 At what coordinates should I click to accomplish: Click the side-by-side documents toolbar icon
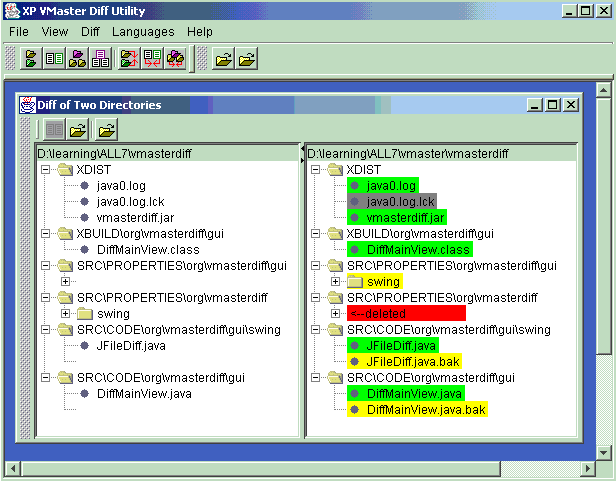click(54, 59)
